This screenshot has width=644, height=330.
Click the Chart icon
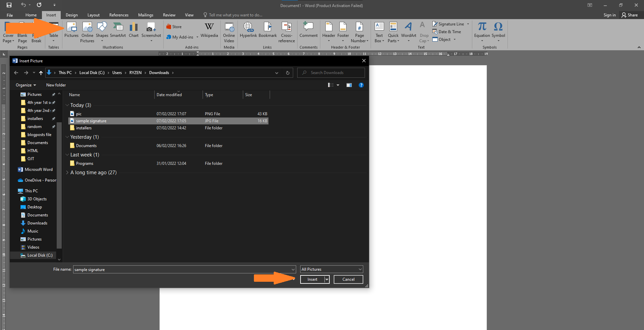[x=133, y=29]
